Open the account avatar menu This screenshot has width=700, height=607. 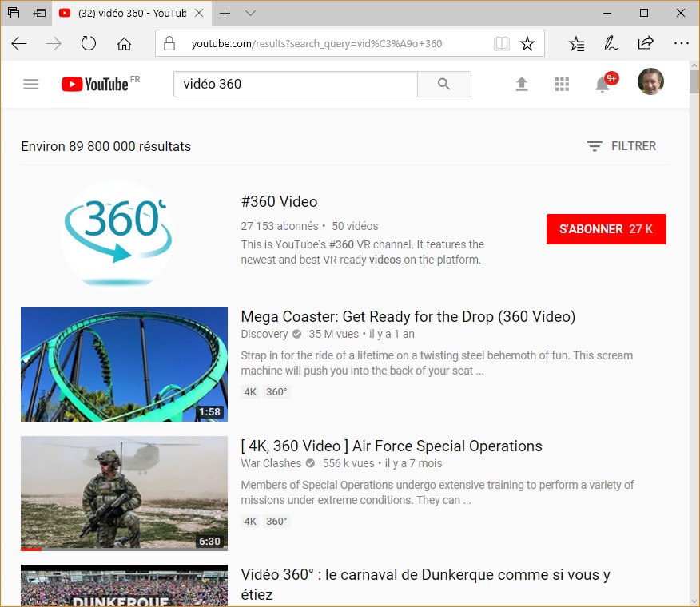tap(650, 81)
